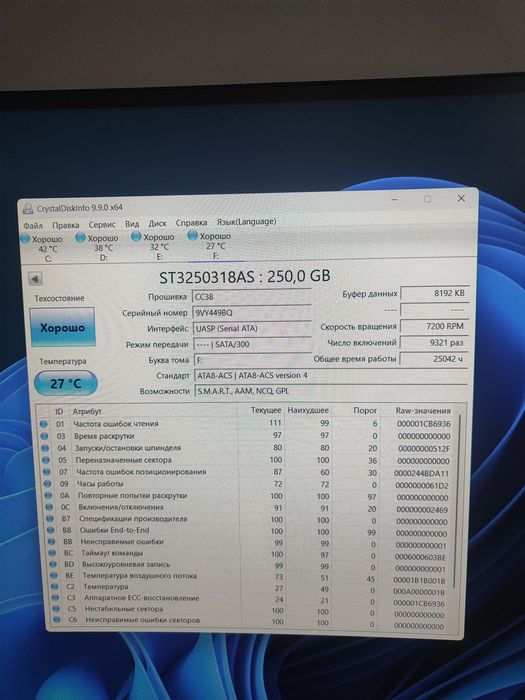Select the row Таймаут команды
The height and width of the screenshot is (700, 525).
point(249,554)
